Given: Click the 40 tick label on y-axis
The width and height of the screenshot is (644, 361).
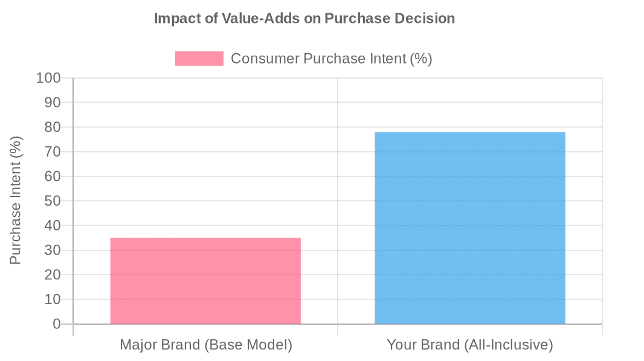Looking at the screenshot, I should tap(53, 226).
